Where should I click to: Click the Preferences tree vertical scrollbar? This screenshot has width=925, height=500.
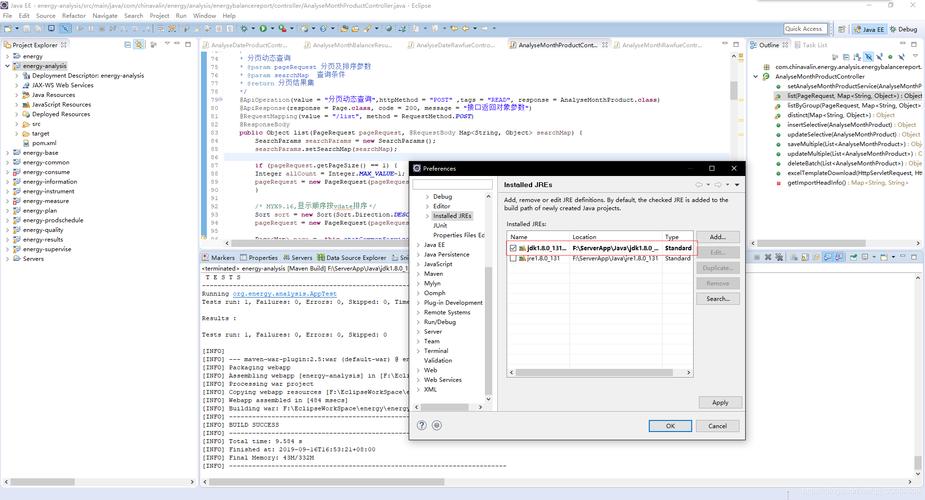coord(488,330)
